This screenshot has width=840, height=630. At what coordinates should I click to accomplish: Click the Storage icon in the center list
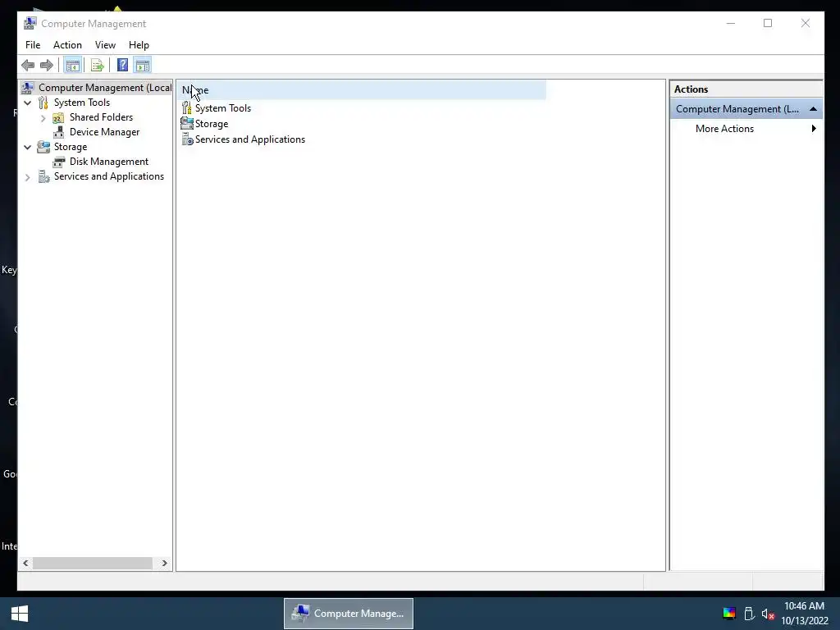pyautogui.click(x=187, y=124)
